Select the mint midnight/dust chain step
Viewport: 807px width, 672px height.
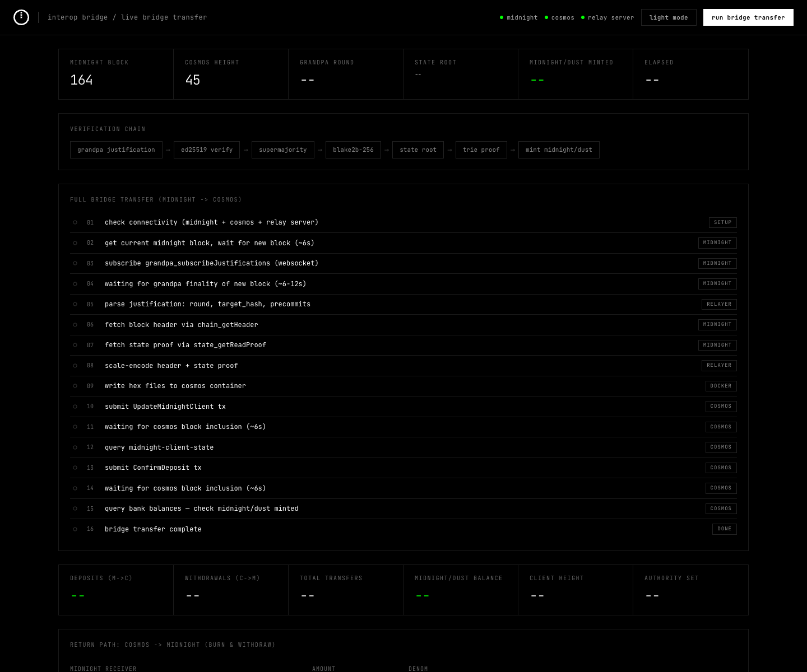click(x=559, y=150)
